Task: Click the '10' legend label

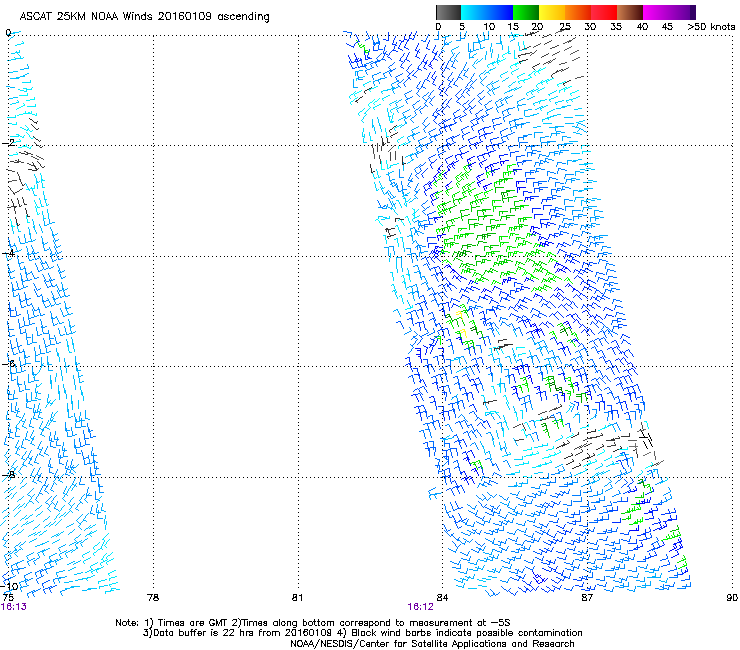Action: coord(489,27)
